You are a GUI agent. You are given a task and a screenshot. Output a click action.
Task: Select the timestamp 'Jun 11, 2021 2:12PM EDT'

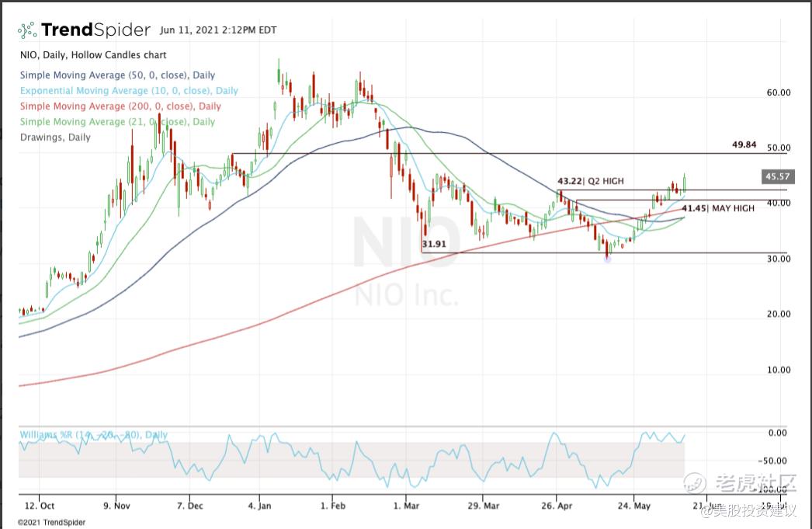(218, 30)
